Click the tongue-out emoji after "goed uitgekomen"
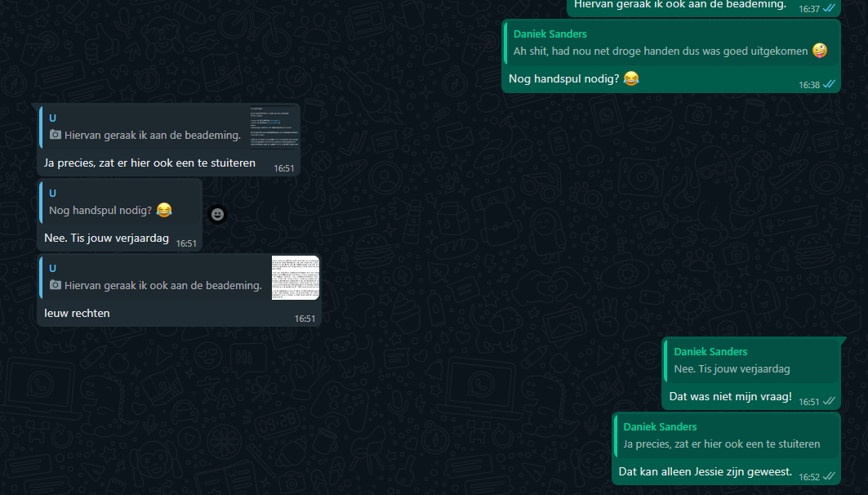The height and width of the screenshot is (495, 868). [819, 51]
